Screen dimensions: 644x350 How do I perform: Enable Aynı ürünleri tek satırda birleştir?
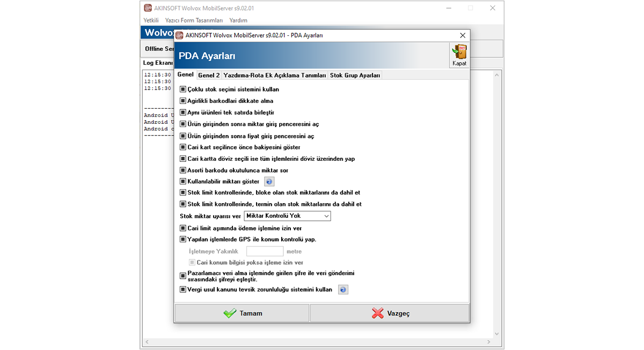pyautogui.click(x=183, y=113)
